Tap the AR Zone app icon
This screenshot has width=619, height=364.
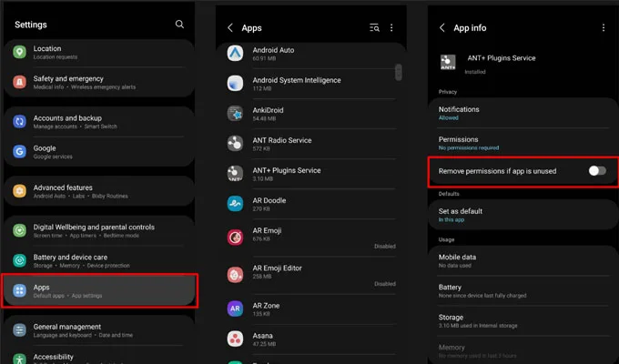tap(235, 308)
